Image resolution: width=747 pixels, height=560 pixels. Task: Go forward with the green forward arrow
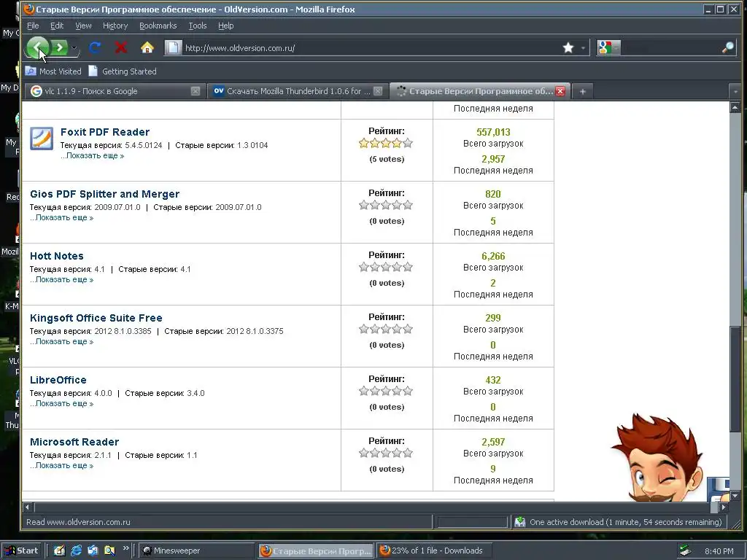click(x=60, y=47)
